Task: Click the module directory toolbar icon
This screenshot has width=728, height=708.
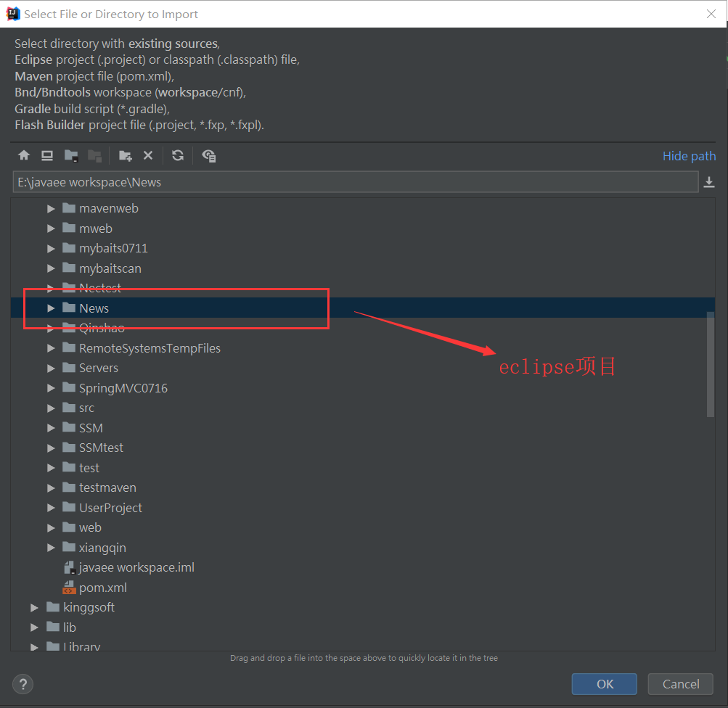Action: (94, 156)
